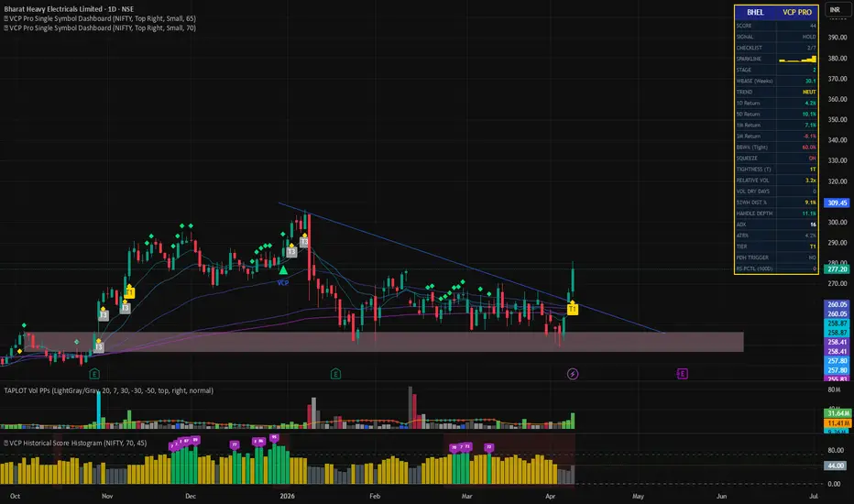
Task: Click the 2026 label on the time axis
Action: (287, 496)
